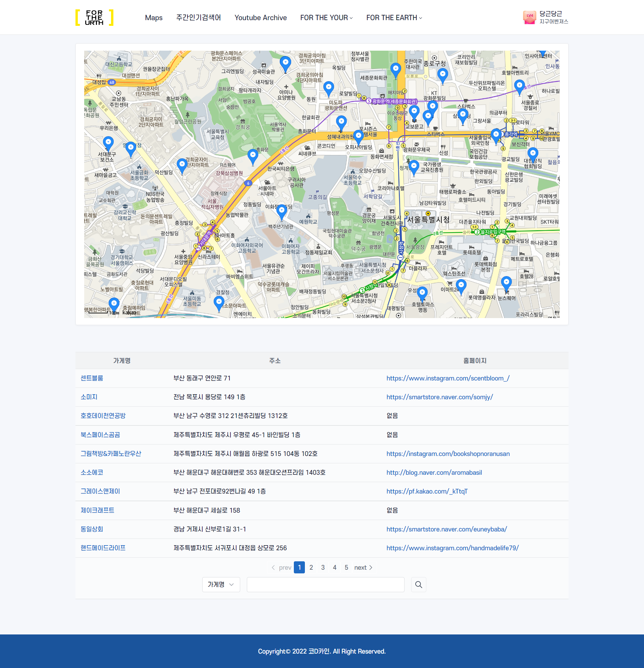Viewport: 644px width, 668px height.
Task: Open the 주간인기검색어 menu item
Action: coord(198,18)
